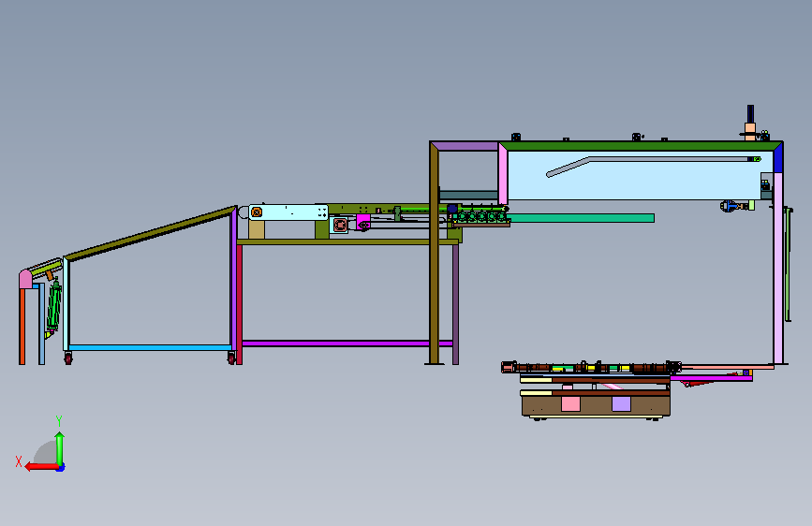Click the dark green top beam of enclosure
Screen dimensions: 812x526
pyautogui.click(x=640, y=146)
